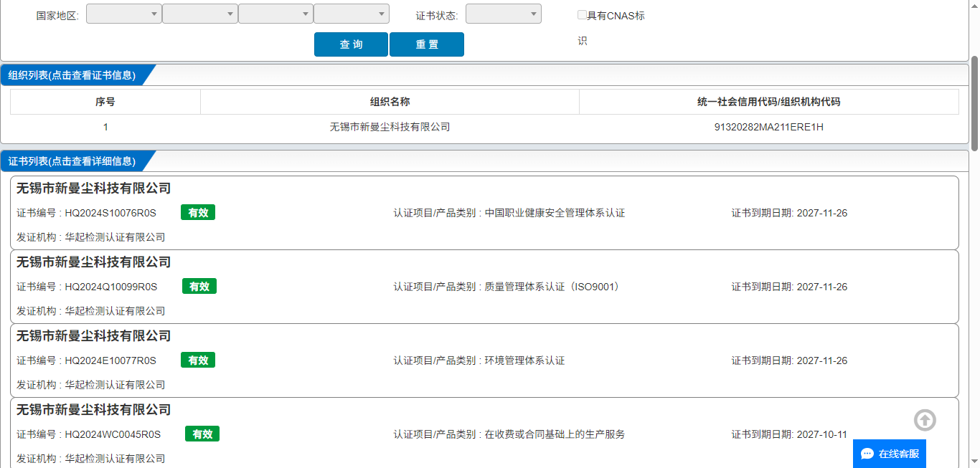Click expiry date of certificate HQ2024Q10099R0S
980x468 pixels.
coord(822,287)
